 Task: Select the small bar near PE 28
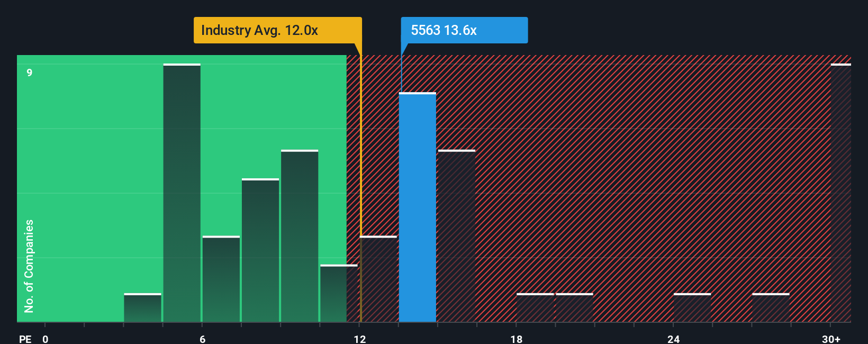pos(771,307)
